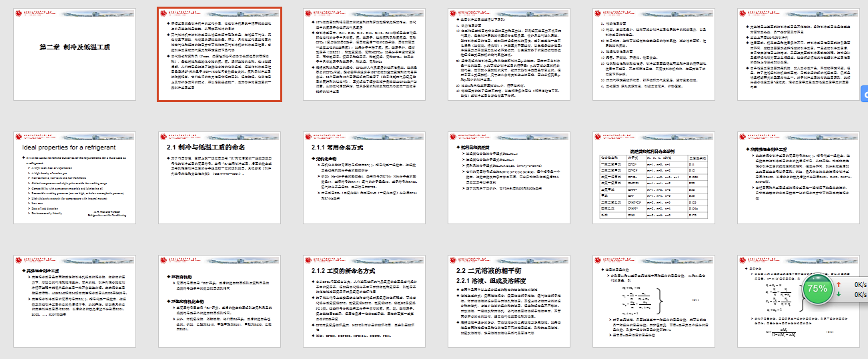Select the '2.2 二元溶液的相平衡' slide
This screenshot has height=359, width=868.
508,302
